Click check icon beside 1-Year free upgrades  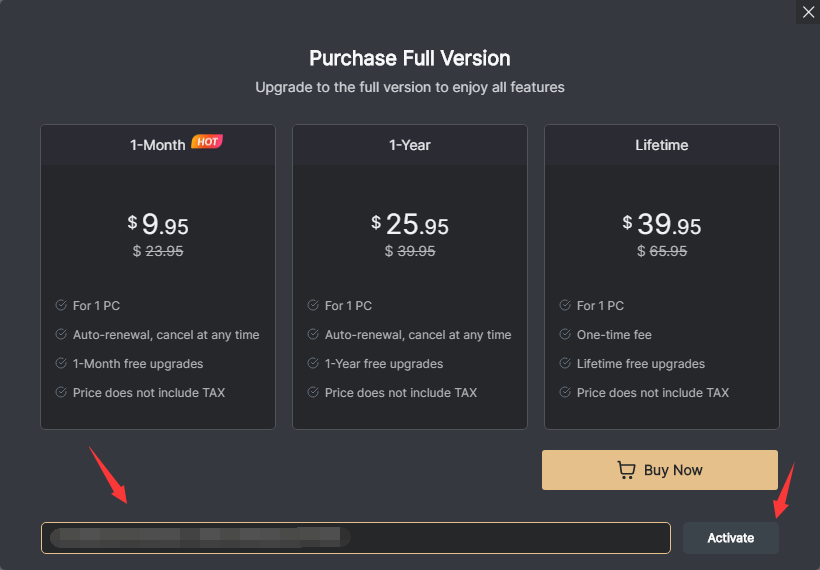pos(313,364)
